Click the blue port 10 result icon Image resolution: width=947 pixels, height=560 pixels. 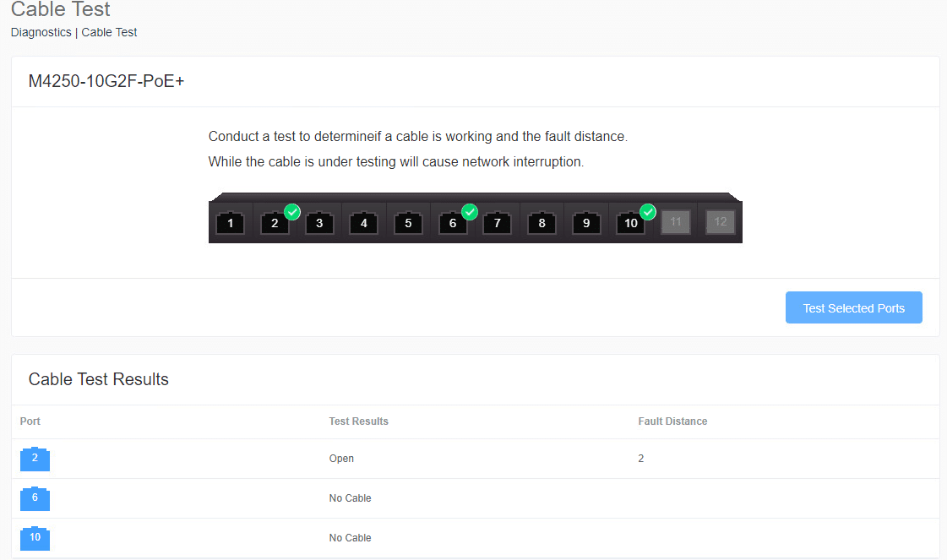coord(35,538)
